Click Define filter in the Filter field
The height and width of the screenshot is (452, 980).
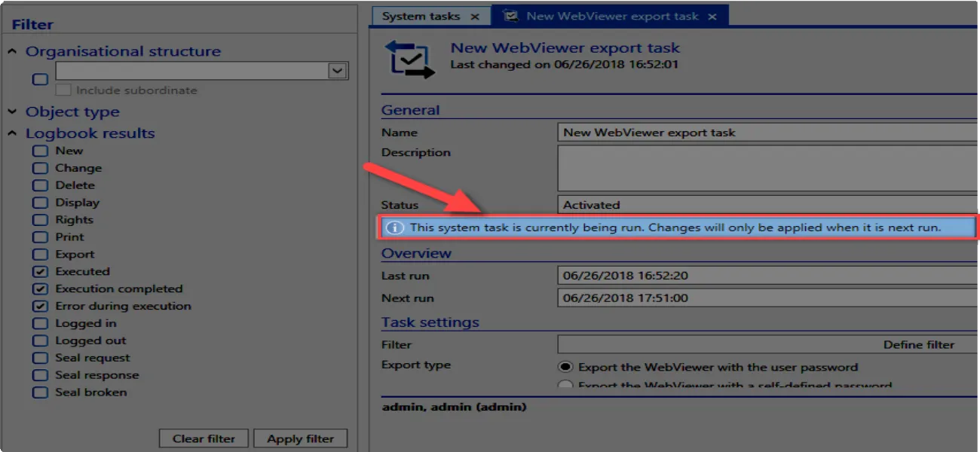[919, 344]
